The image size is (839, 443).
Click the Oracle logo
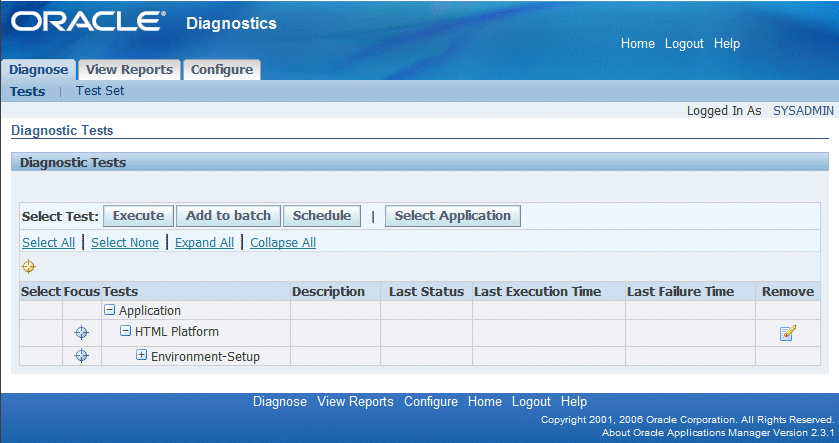point(88,22)
